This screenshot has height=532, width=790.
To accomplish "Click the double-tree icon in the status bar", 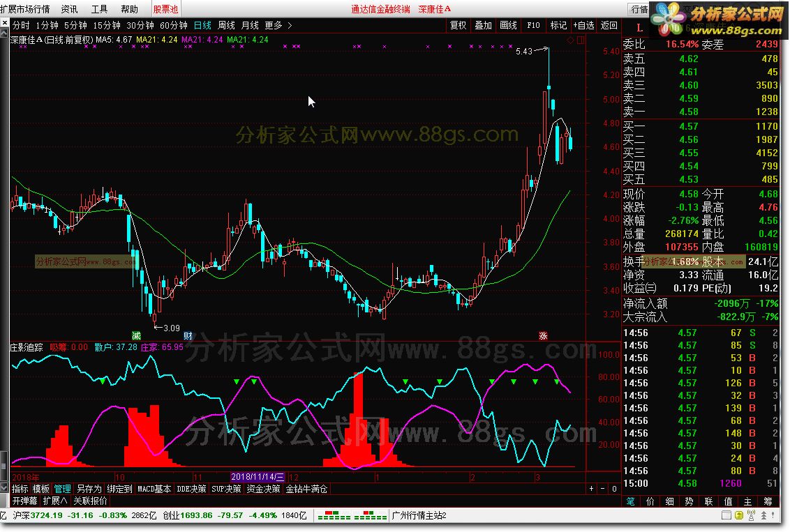I will [x=763, y=515].
